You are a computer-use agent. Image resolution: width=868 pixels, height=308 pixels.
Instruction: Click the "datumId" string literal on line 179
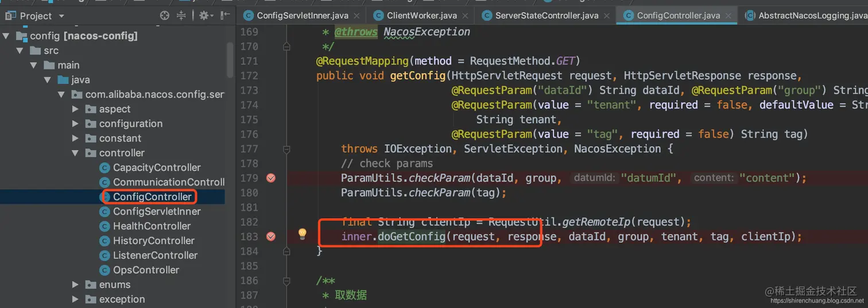tap(649, 178)
